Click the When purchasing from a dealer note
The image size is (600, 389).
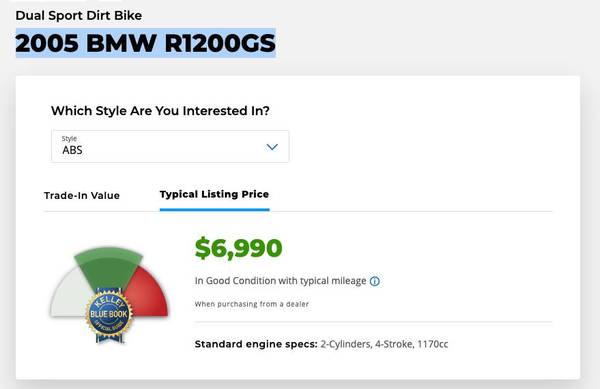point(251,304)
